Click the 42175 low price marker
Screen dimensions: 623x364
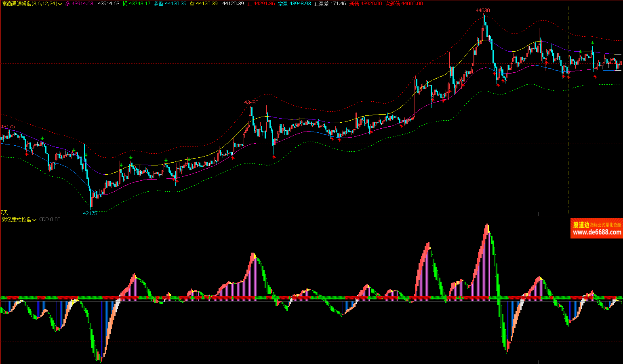pyautogui.click(x=90, y=213)
